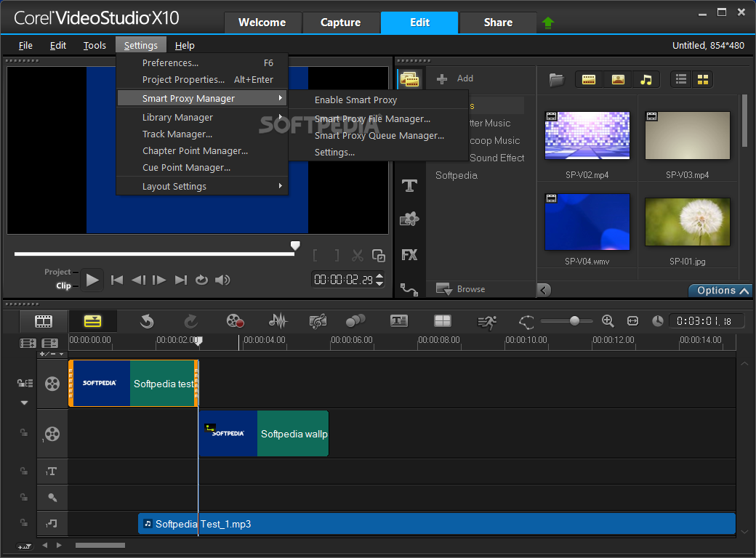
Task: Open the Graphic library flower icon
Action: pyautogui.click(x=409, y=219)
